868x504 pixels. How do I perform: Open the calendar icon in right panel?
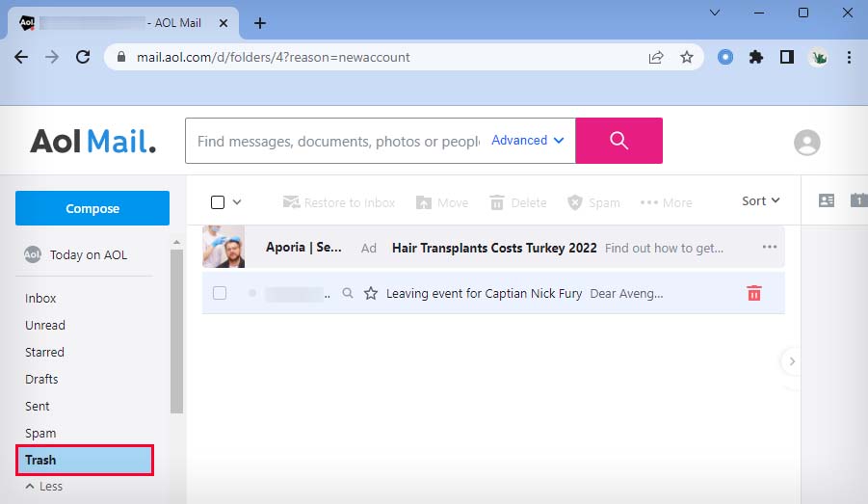(858, 200)
